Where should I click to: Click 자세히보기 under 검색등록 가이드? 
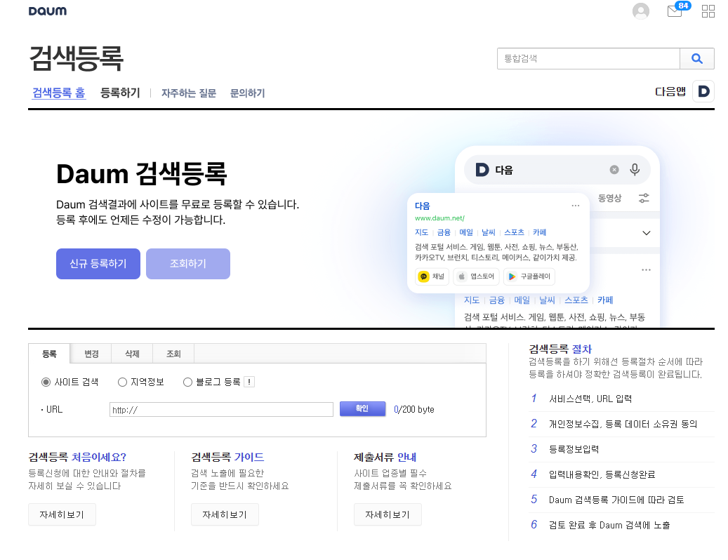click(225, 514)
